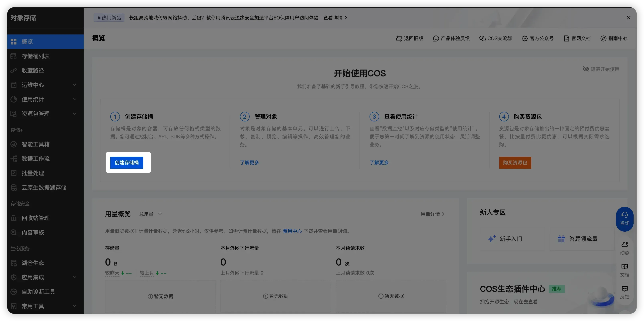Click the 反馈 feedback icon
This screenshot has width=644, height=321.
(x=624, y=289)
